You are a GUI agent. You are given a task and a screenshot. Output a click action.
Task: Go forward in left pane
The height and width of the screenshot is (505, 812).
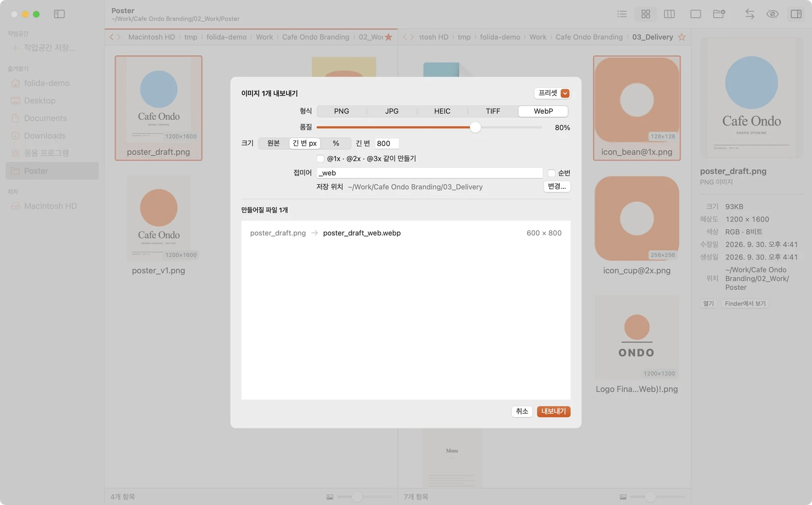point(119,37)
